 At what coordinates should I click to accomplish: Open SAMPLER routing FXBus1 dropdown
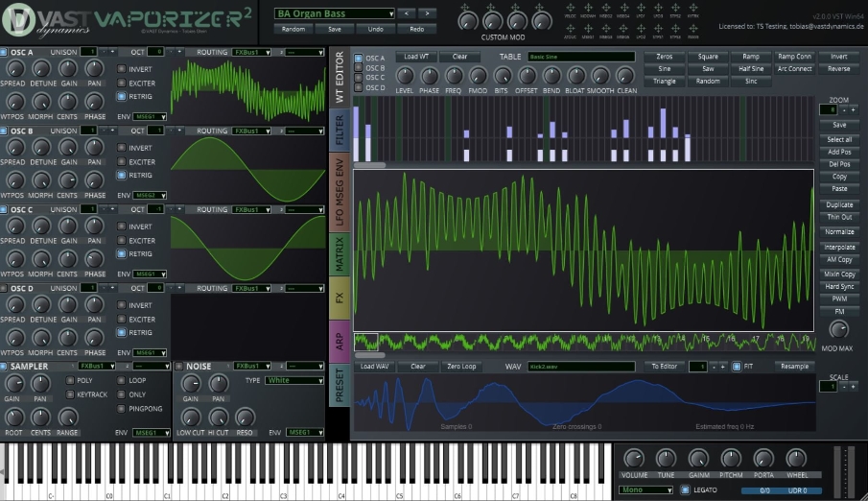[x=96, y=367]
